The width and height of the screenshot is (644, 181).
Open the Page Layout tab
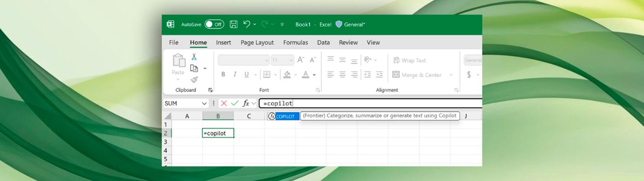tap(257, 43)
